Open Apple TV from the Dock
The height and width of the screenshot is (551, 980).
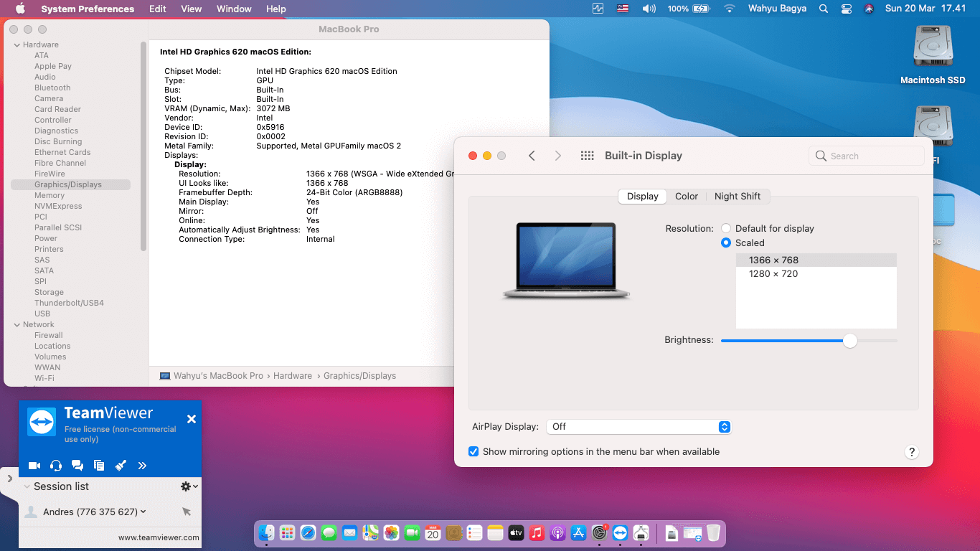coord(516,532)
